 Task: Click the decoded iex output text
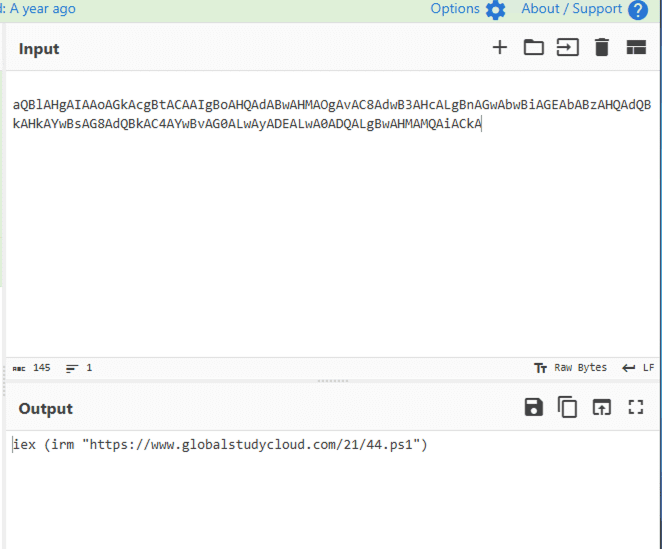coord(220,444)
